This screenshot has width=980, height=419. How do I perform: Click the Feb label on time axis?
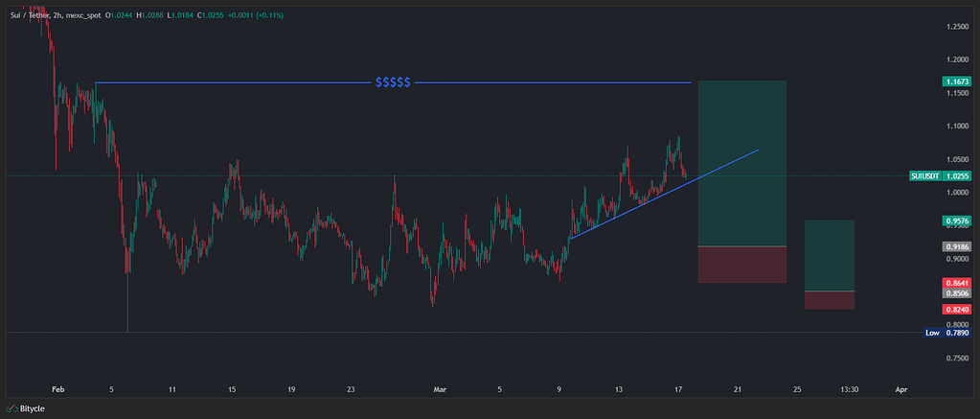58,389
